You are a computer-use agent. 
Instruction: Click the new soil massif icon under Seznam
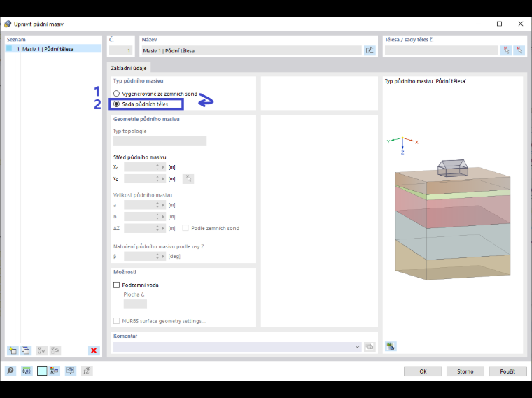tap(13, 350)
